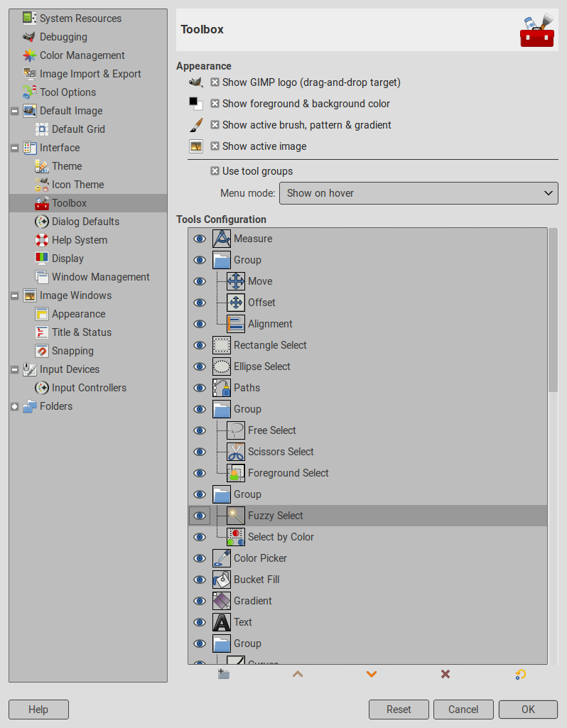Image resolution: width=567 pixels, height=728 pixels.
Task: Click the red toolbox icon in header
Action: point(537,31)
